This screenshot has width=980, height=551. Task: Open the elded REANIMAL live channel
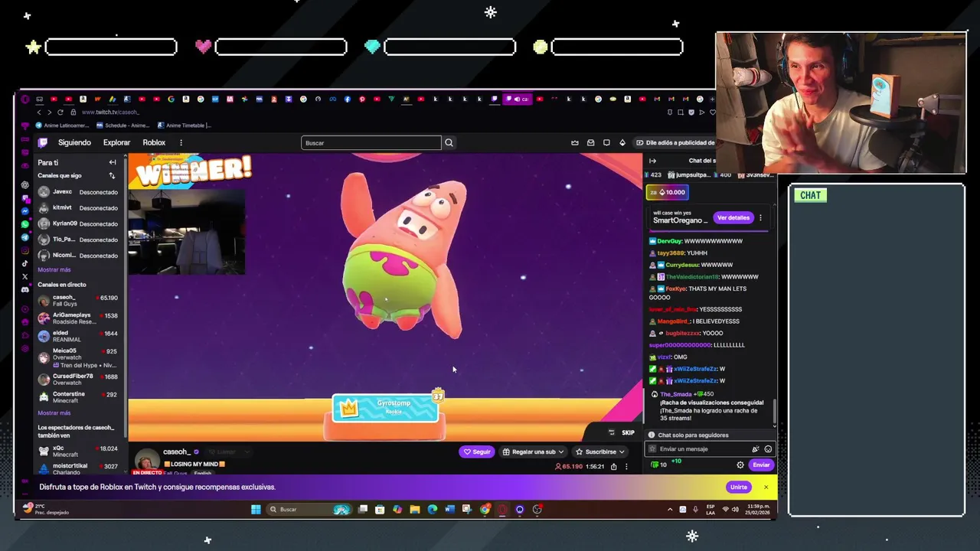click(x=80, y=336)
